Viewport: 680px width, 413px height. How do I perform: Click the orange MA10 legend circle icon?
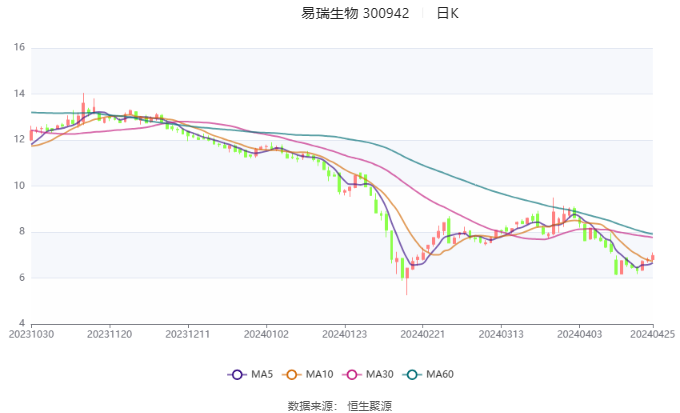point(291,374)
